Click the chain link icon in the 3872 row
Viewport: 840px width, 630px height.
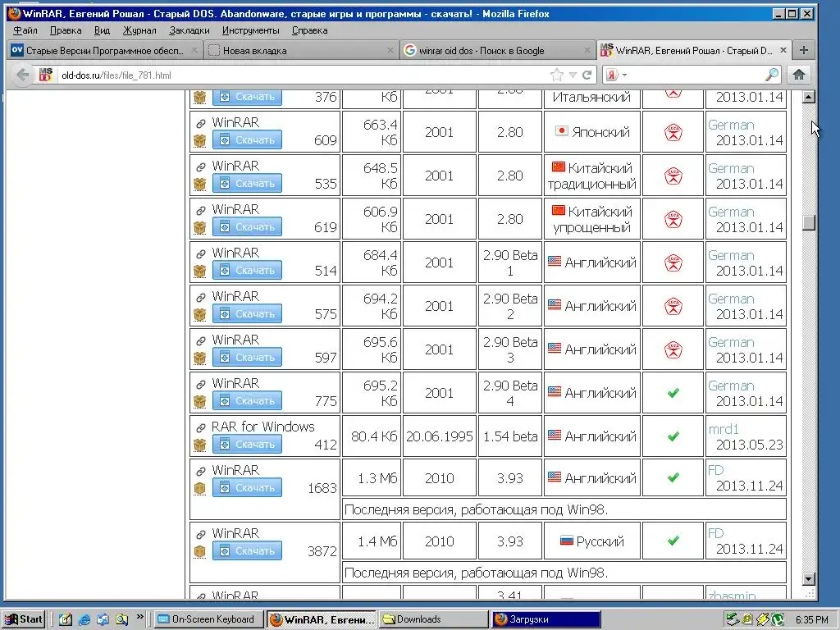[200, 534]
